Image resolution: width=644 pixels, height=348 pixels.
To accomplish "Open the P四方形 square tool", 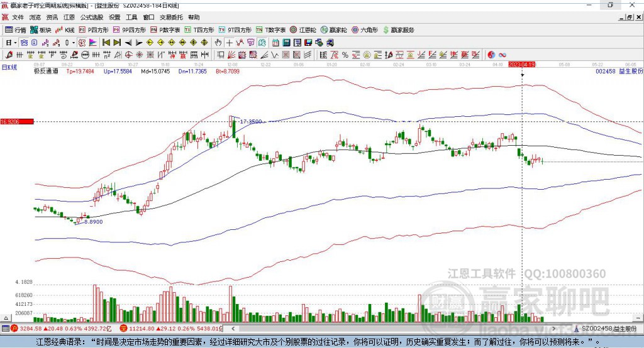I will [x=94, y=30].
